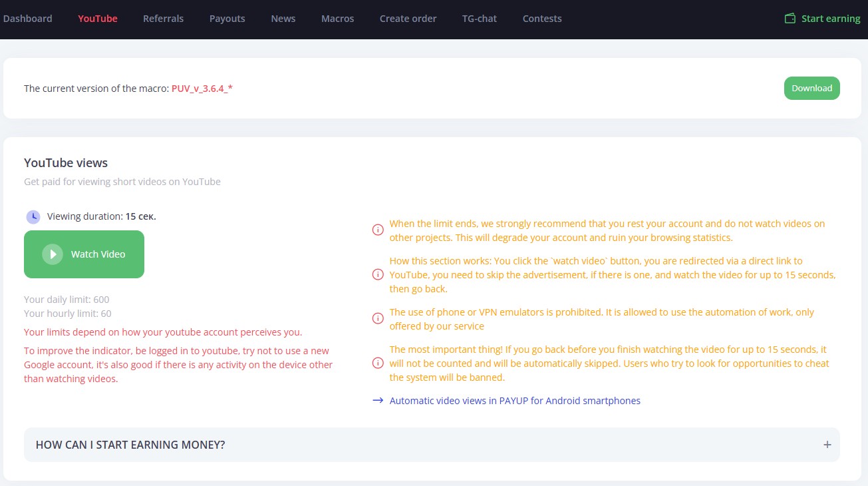The width and height of the screenshot is (868, 486).
Task: Go to the Referrals page
Action: click(163, 19)
